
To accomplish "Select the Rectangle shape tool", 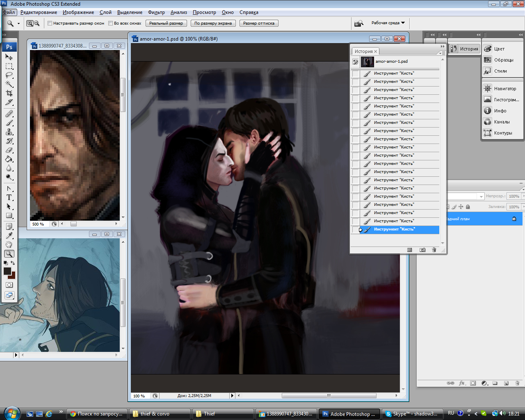I will (x=9, y=215).
